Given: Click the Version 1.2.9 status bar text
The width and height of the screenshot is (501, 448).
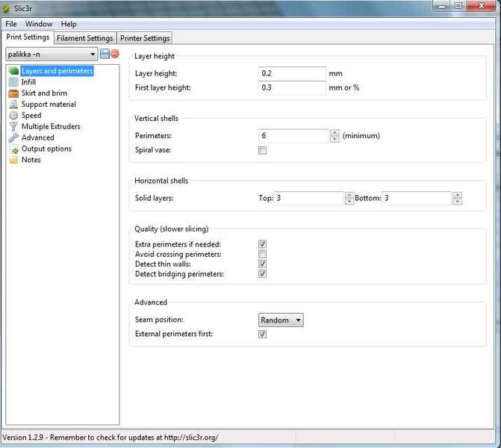Looking at the screenshot, I should pos(111,438).
